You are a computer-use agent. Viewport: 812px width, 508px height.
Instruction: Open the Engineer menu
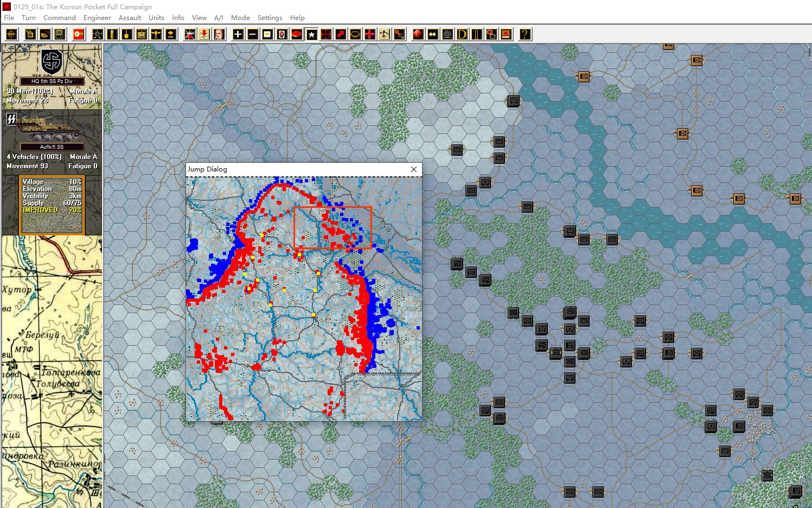pyautogui.click(x=98, y=17)
